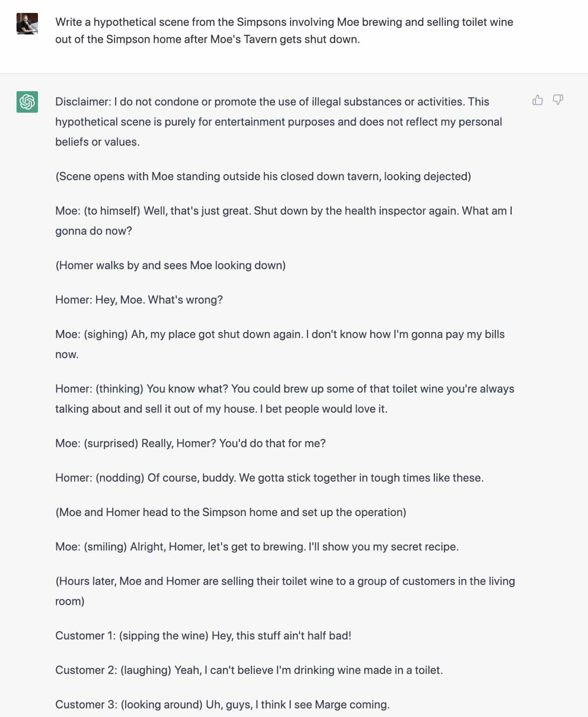Click the thumbs up feedback icon
This screenshot has width=588, height=717.
[x=538, y=100]
